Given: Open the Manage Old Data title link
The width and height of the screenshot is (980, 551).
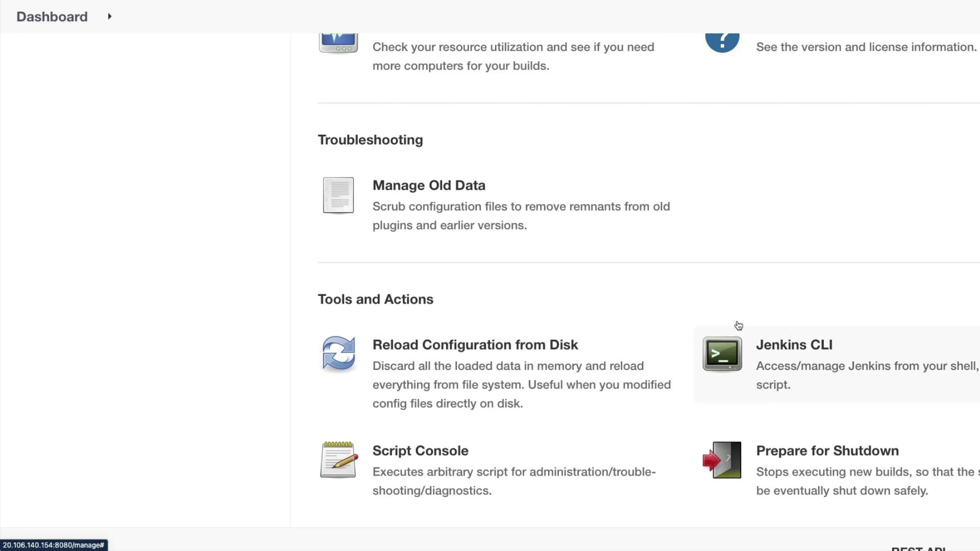Looking at the screenshot, I should coord(429,185).
